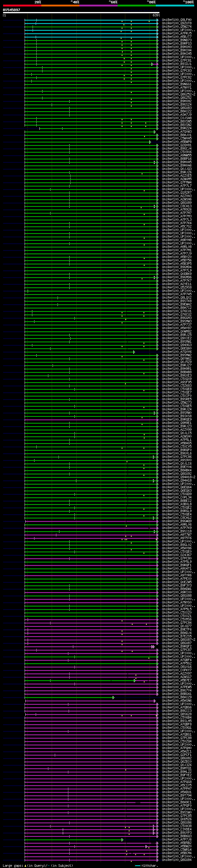Select the UniRef100_Q94A18-2 label
The height and width of the screenshot is (868, 197).
pyautogui.click(x=179, y=477)
